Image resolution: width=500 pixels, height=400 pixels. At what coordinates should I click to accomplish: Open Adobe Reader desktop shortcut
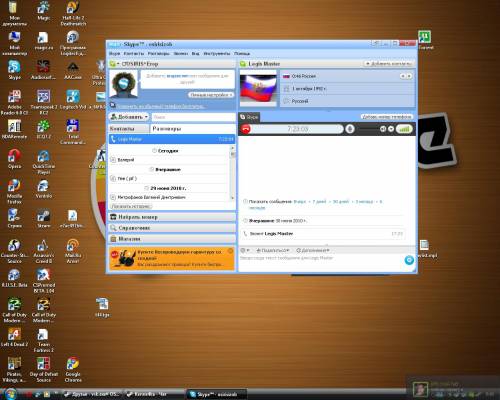point(14,102)
